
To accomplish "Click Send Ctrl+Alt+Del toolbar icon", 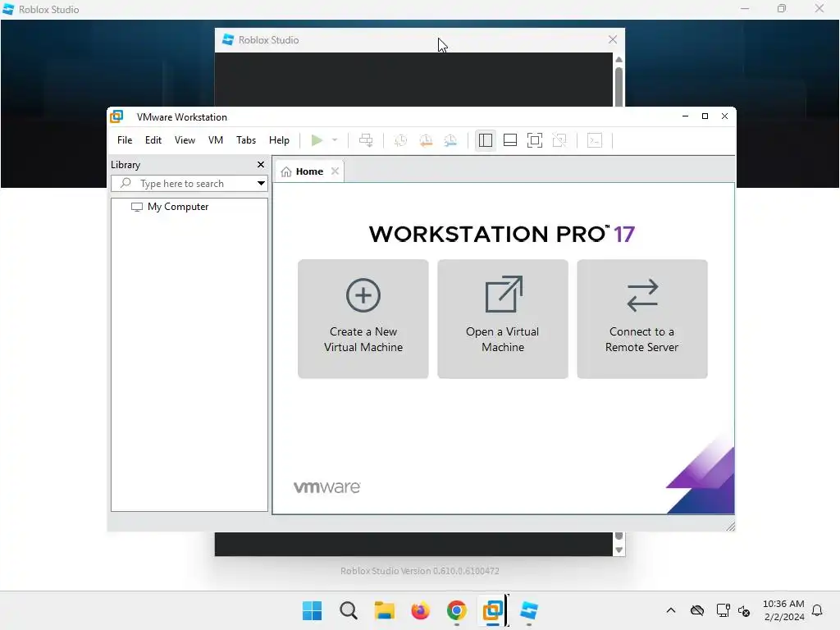I will [x=366, y=140].
